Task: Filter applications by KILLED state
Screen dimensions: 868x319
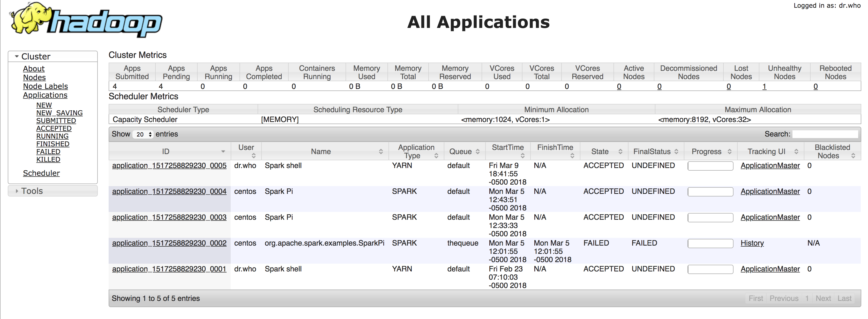Action: pos(49,159)
